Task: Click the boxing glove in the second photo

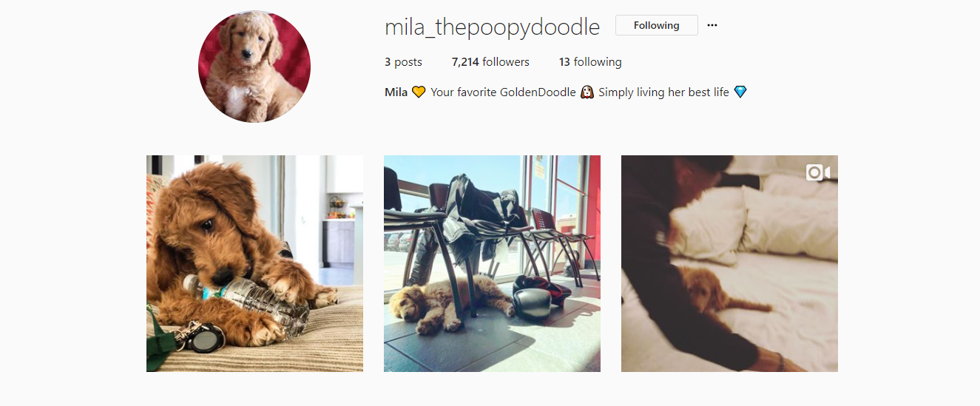Action: [x=534, y=297]
